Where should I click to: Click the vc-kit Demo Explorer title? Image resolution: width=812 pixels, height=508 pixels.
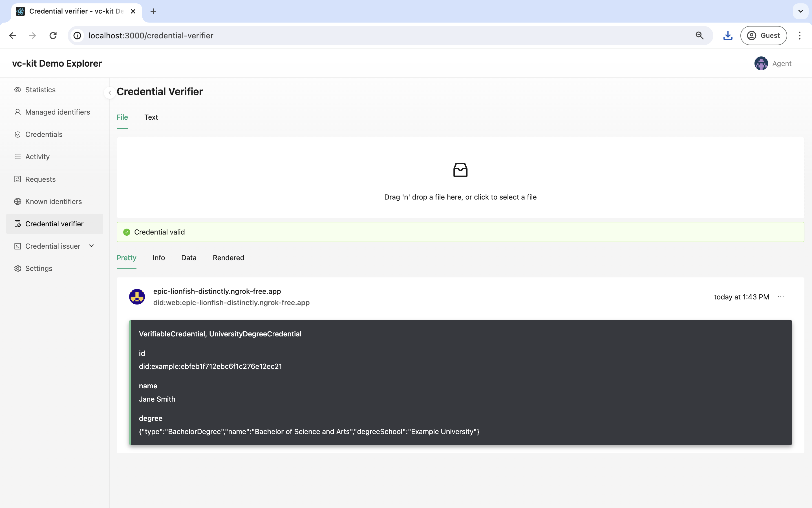pos(57,63)
